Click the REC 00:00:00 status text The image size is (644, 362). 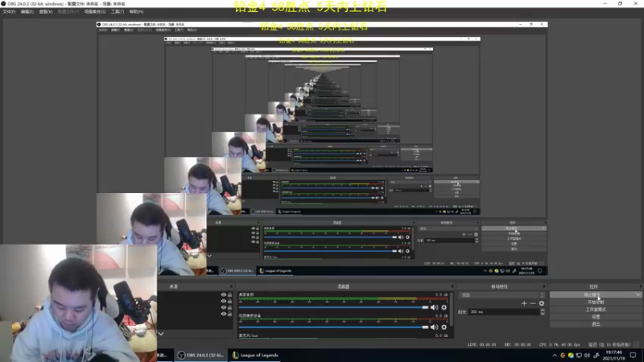tap(518, 345)
